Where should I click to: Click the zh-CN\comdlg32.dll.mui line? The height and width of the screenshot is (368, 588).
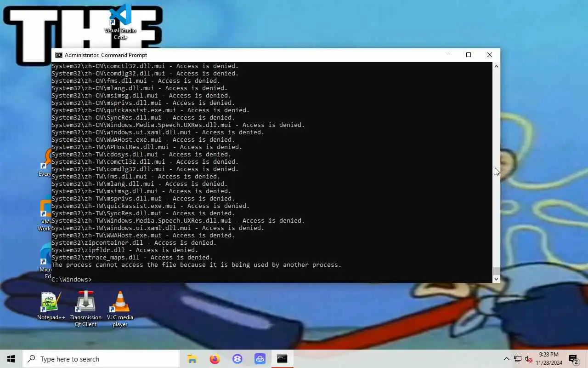(x=145, y=74)
